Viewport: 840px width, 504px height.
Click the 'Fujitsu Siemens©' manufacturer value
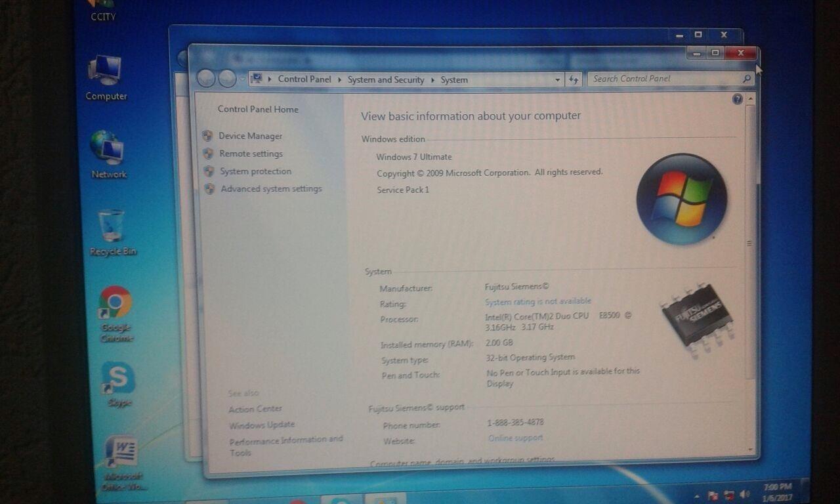[516, 286]
